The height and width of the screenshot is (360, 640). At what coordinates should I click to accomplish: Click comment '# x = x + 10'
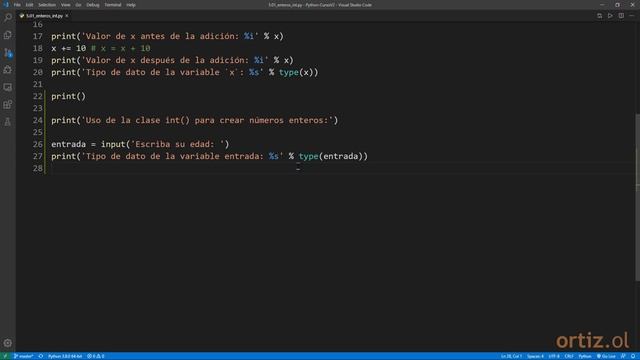click(120, 49)
